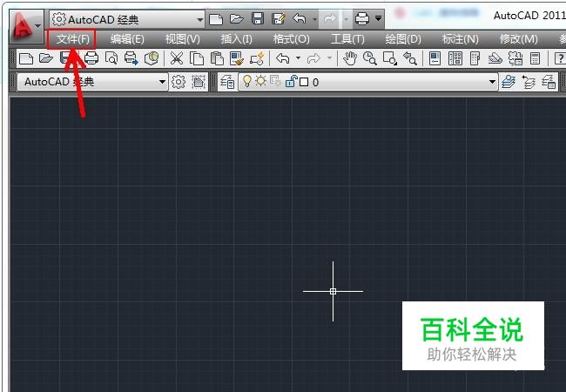Click the Zoom Previous icon
Image resolution: width=566 pixels, height=392 pixels.
coord(410,58)
